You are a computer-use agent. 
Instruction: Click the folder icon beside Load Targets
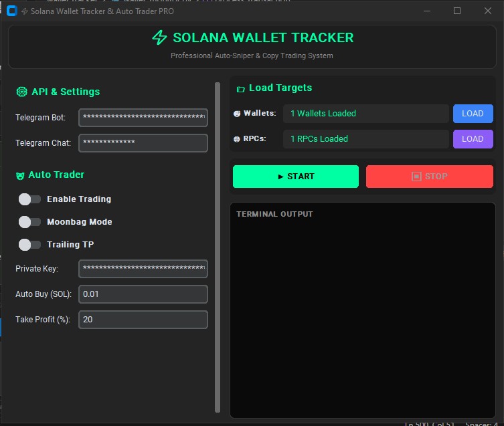coord(241,89)
